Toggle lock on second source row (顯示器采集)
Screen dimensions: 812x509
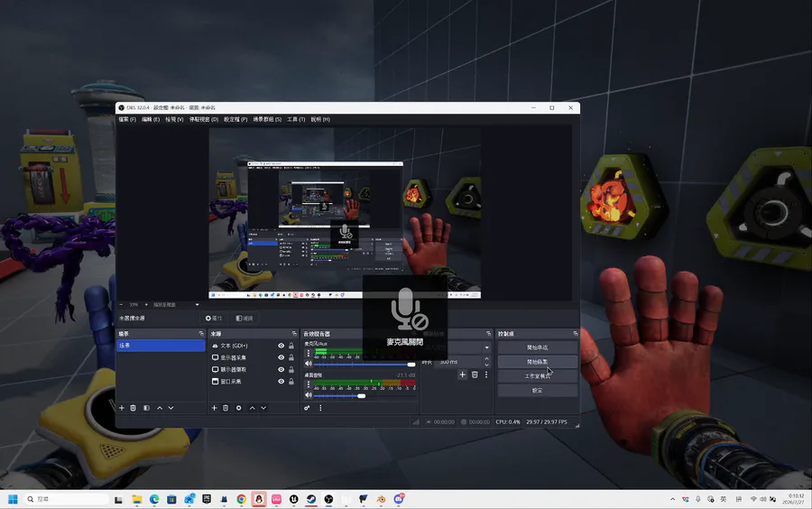pyautogui.click(x=291, y=357)
